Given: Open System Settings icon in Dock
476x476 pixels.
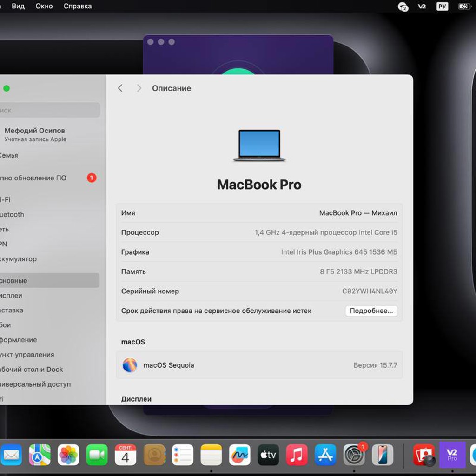Looking at the screenshot, I should 354,455.
